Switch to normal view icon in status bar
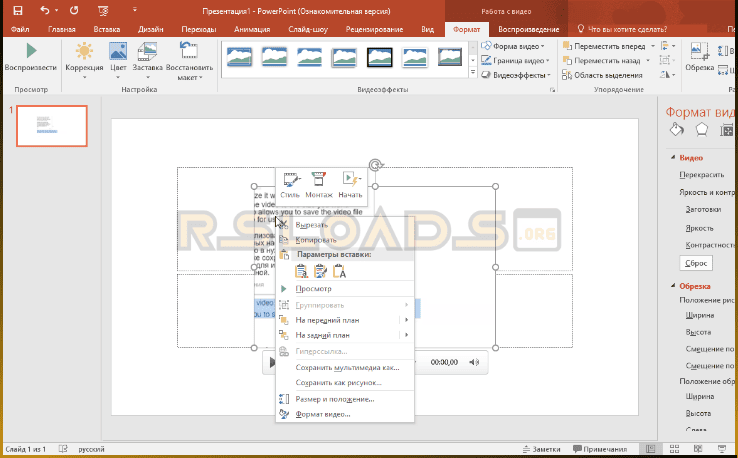The width and height of the screenshot is (738, 458). point(650,449)
